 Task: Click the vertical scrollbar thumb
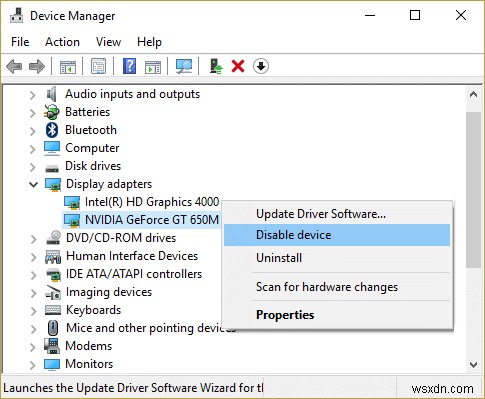pos(473,190)
